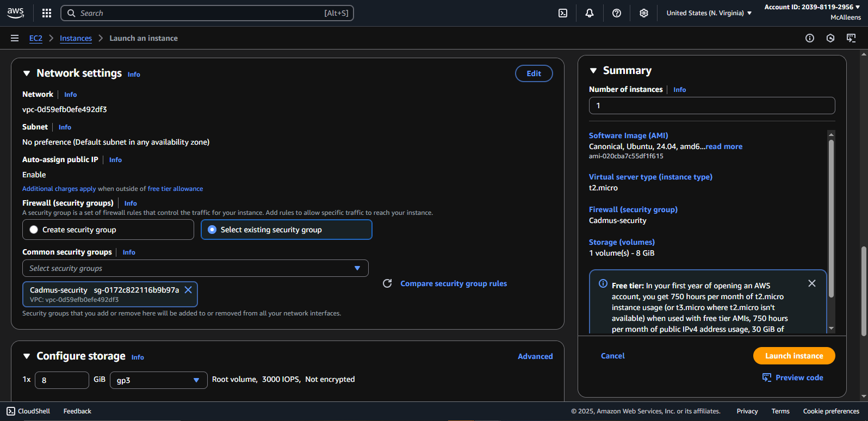The width and height of the screenshot is (868, 421).
Task: Remove the Cadmus-security group tag
Action: pos(188,290)
